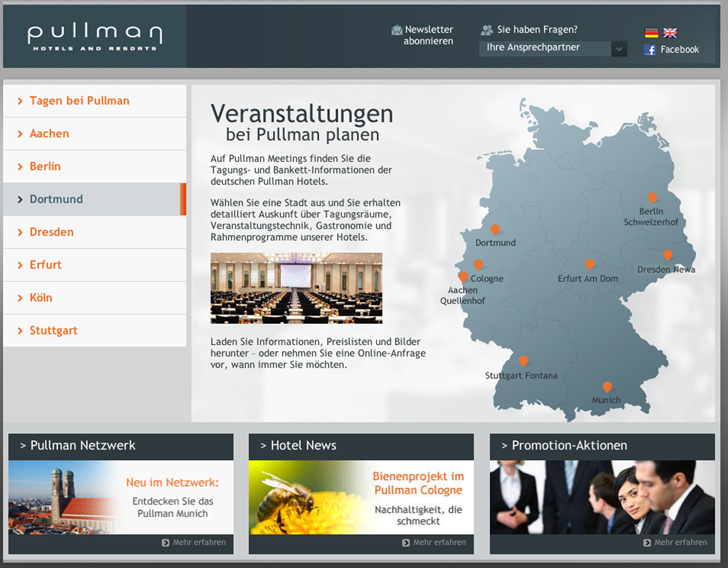
Task: Select the Dortmund menu item
Action: pos(95,199)
